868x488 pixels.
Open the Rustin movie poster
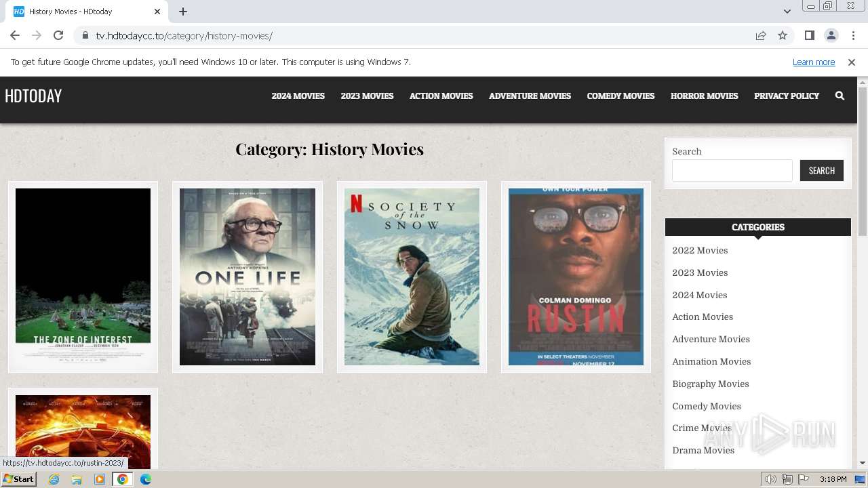576,277
